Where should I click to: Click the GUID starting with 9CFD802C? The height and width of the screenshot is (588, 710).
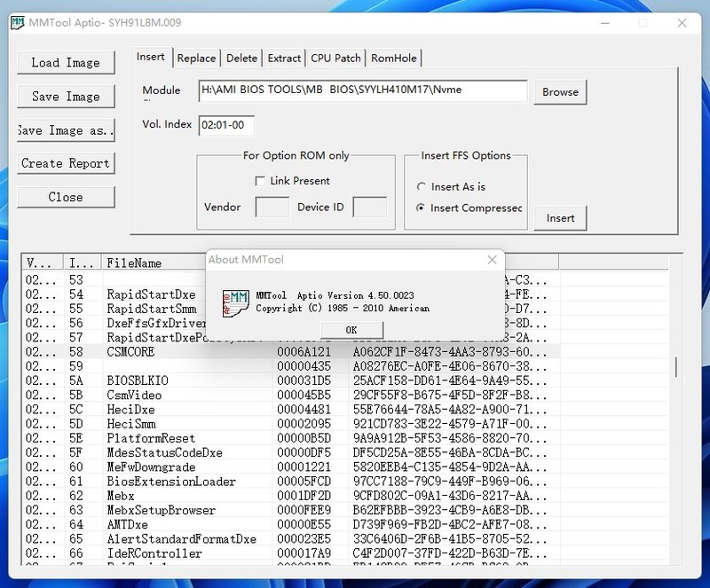tap(450, 496)
